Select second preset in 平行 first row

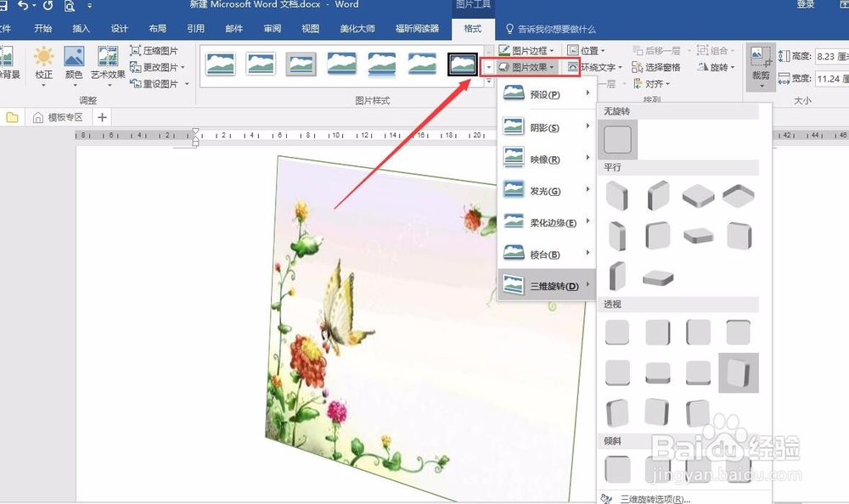coord(658,195)
